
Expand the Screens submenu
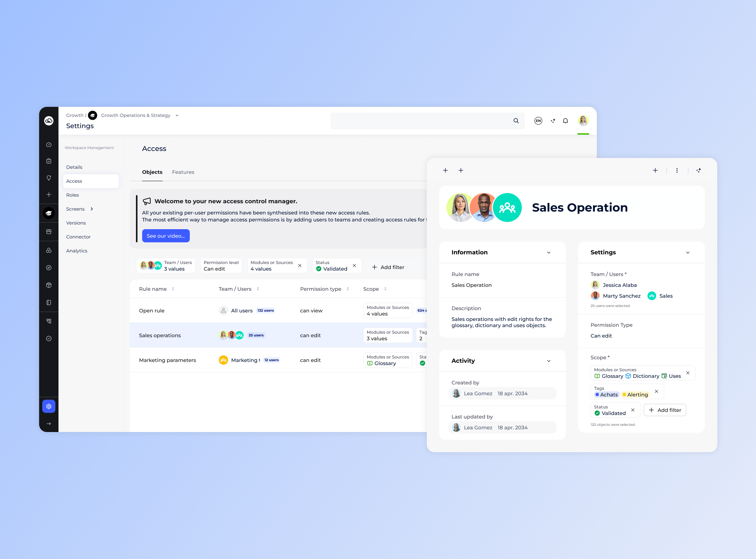click(x=92, y=209)
